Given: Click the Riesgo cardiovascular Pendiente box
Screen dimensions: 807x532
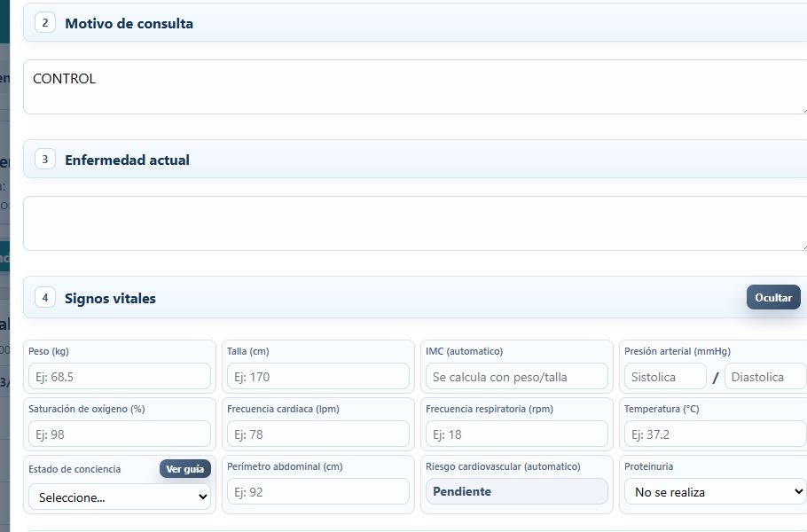Looking at the screenshot, I should tap(517, 491).
